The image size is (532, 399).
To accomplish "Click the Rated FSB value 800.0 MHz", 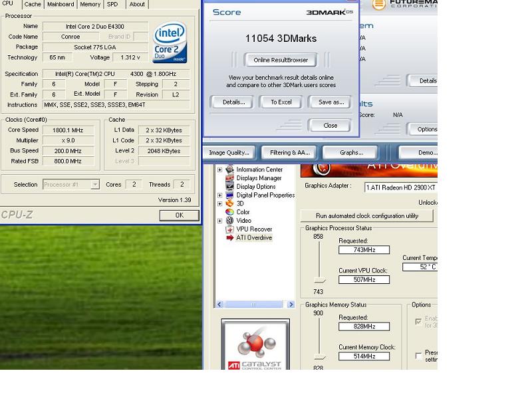I will click(x=68, y=161).
